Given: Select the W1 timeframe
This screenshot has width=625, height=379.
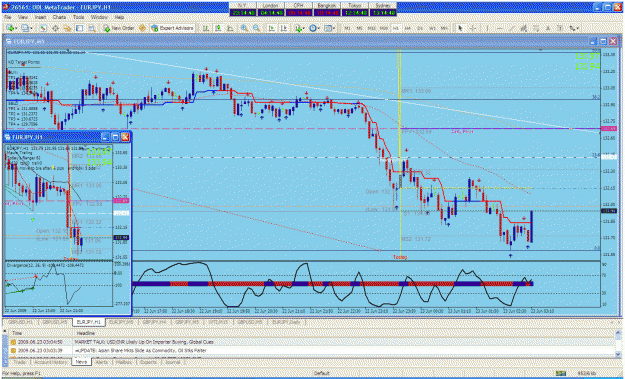Looking at the screenshot, I should pyautogui.click(x=432, y=28).
